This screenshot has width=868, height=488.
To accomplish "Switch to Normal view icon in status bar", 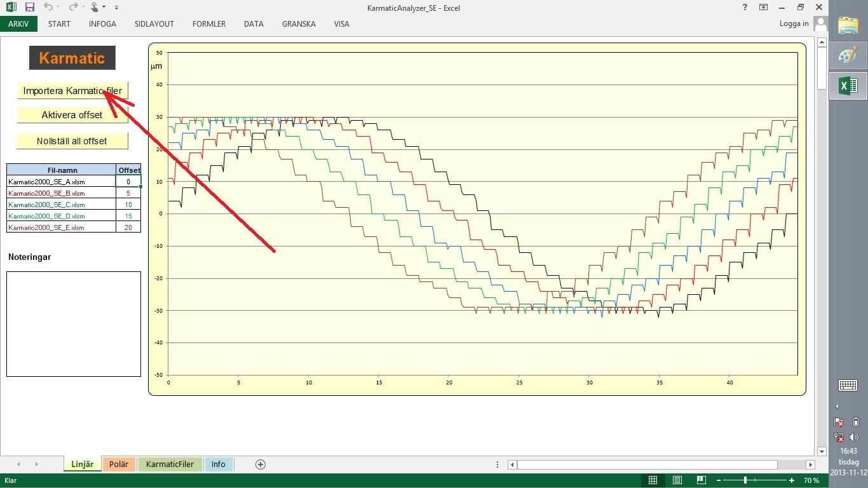I will click(653, 480).
